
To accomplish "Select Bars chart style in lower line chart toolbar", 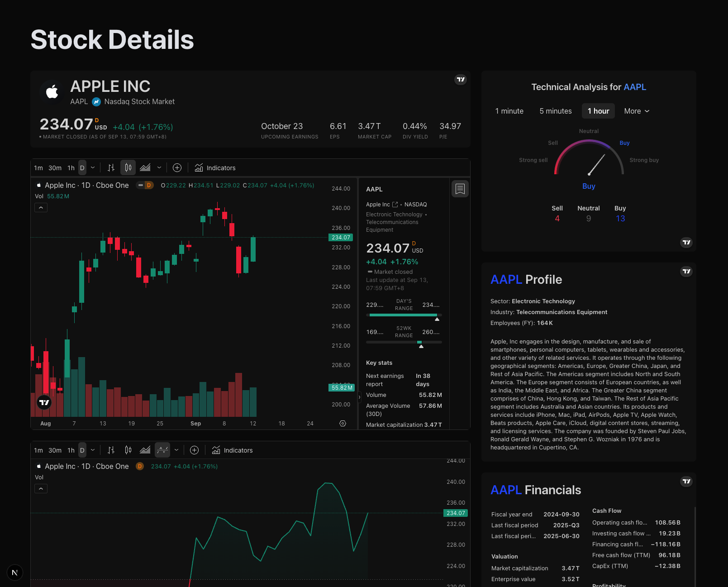I will [111, 450].
